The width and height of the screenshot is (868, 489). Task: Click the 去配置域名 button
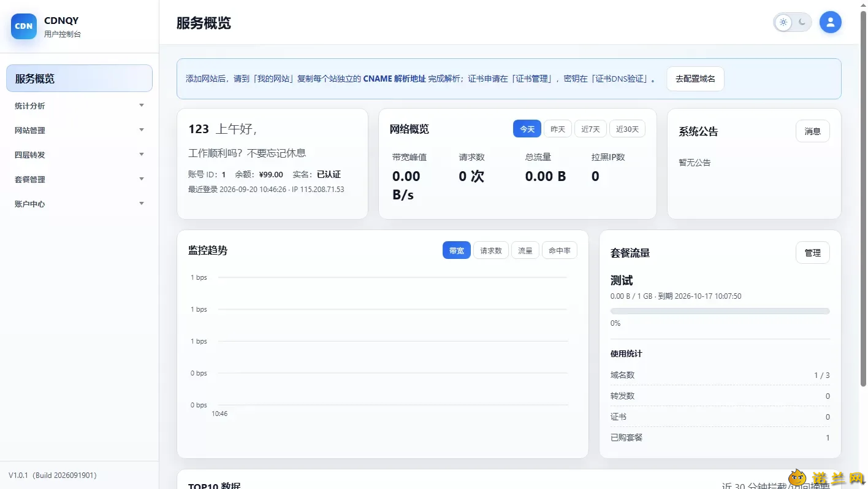point(695,79)
